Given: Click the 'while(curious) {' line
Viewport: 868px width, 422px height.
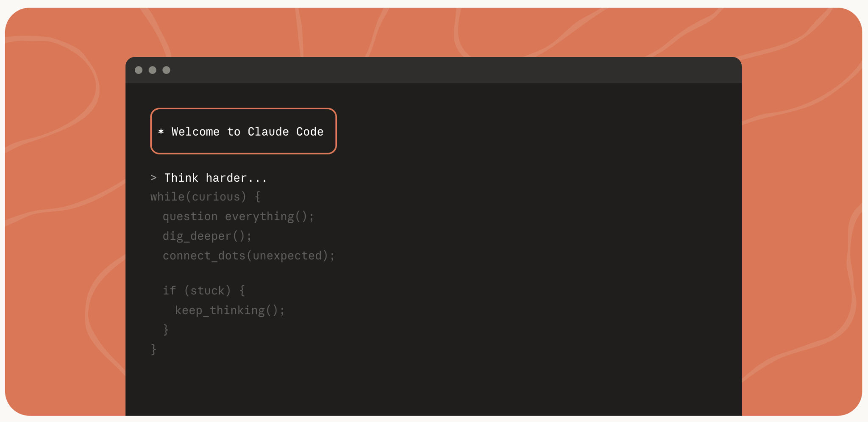Looking at the screenshot, I should click(206, 197).
